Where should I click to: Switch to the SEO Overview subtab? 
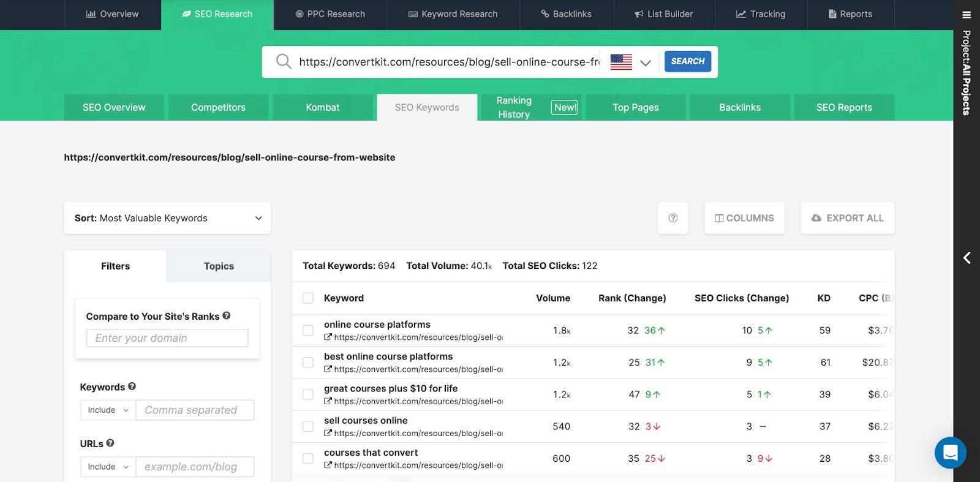coord(114,107)
